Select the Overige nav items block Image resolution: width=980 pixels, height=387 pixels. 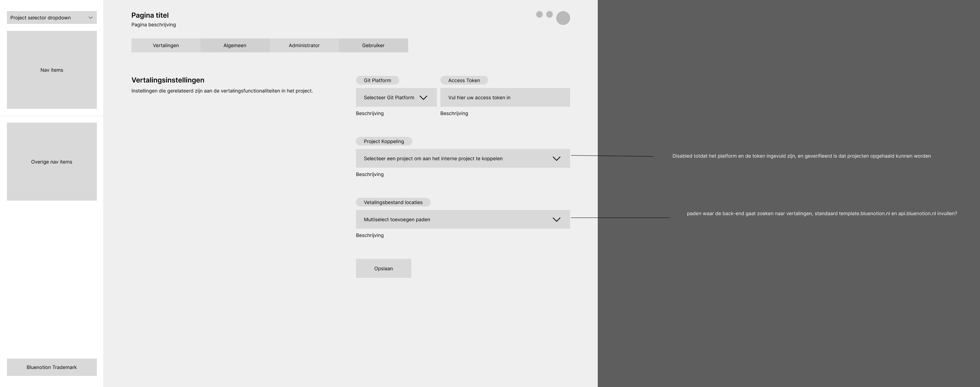coord(52,161)
